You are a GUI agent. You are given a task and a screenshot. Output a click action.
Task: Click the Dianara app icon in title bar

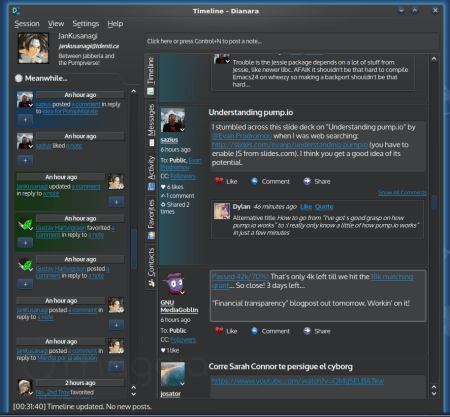[x=16, y=11]
